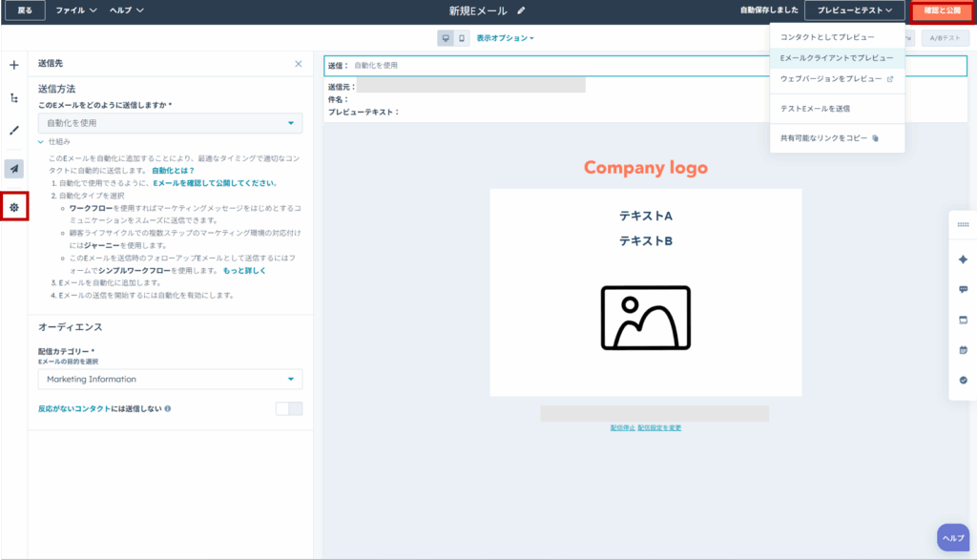Open the Marketing Information category dropdown
977x560 pixels.
click(x=170, y=379)
